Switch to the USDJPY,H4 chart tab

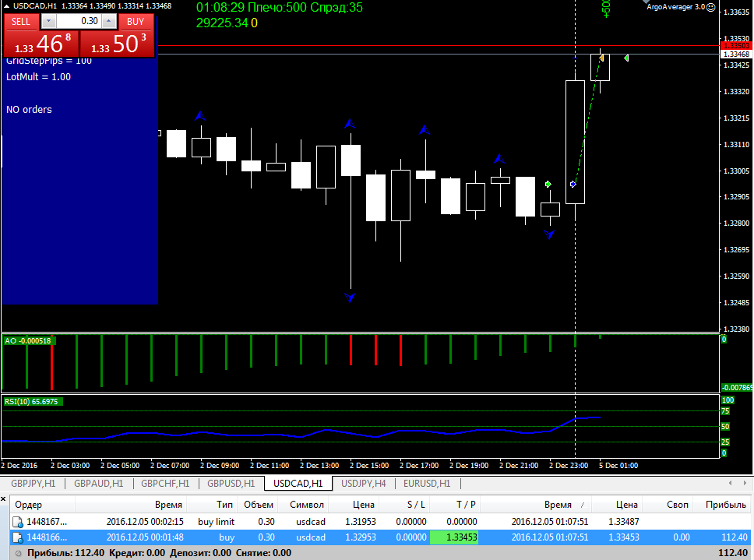coord(364,484)
